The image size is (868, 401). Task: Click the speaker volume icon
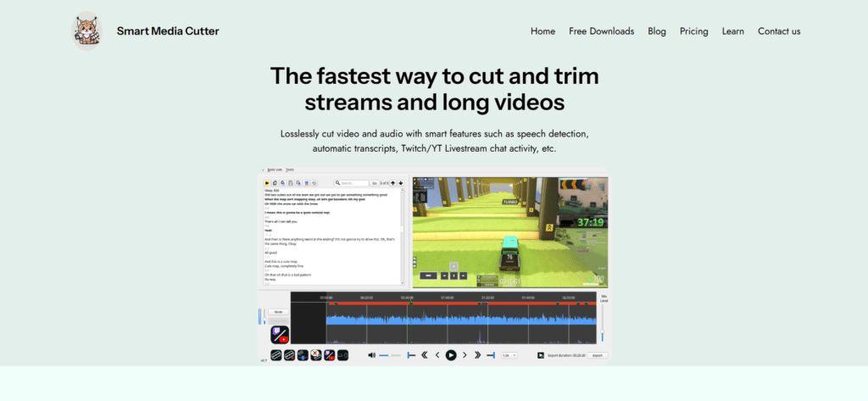[371, 355]
